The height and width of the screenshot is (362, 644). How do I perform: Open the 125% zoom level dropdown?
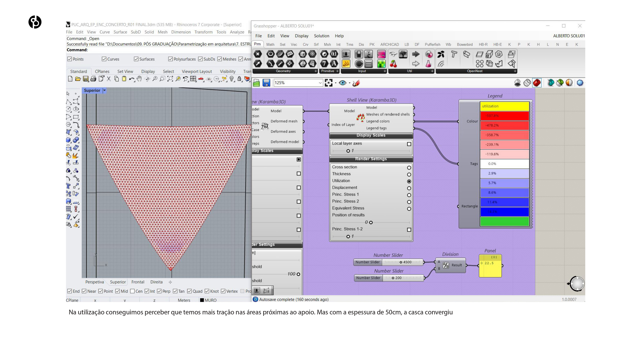(x=320, y=83)
